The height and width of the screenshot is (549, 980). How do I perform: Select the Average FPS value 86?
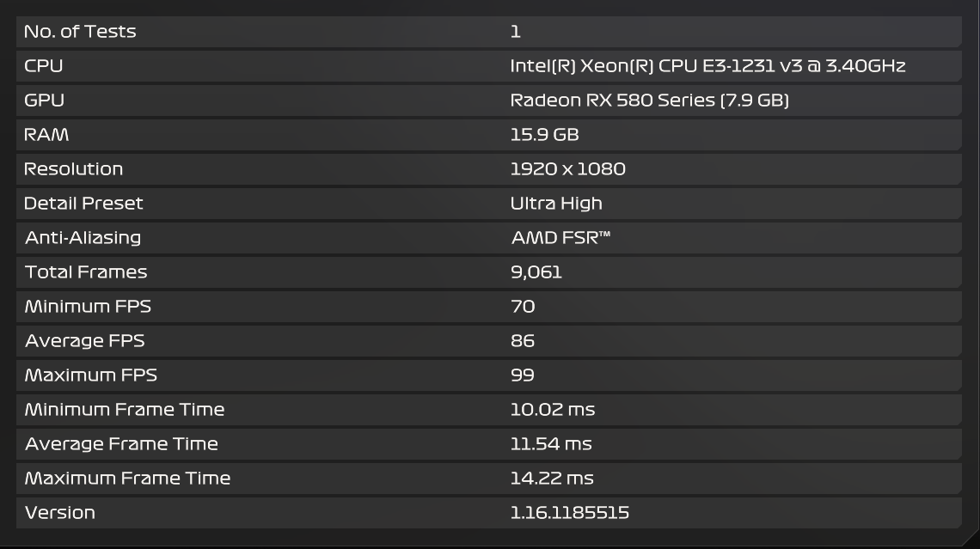point(523,340)
